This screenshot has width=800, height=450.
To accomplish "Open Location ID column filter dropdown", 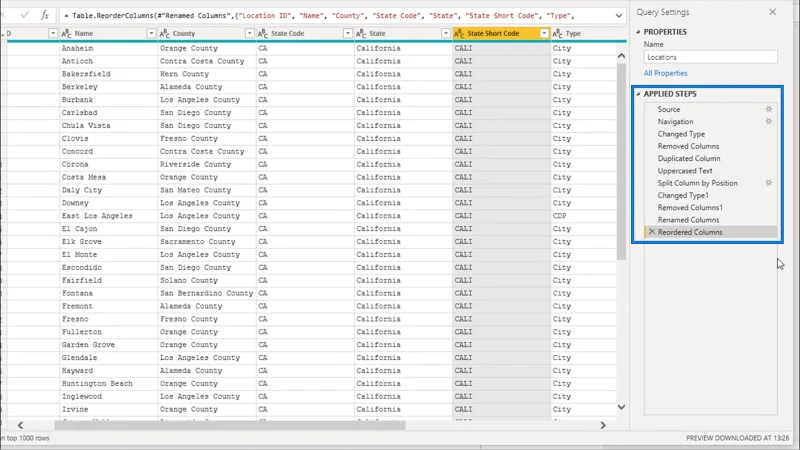I will tap(53, 33).
